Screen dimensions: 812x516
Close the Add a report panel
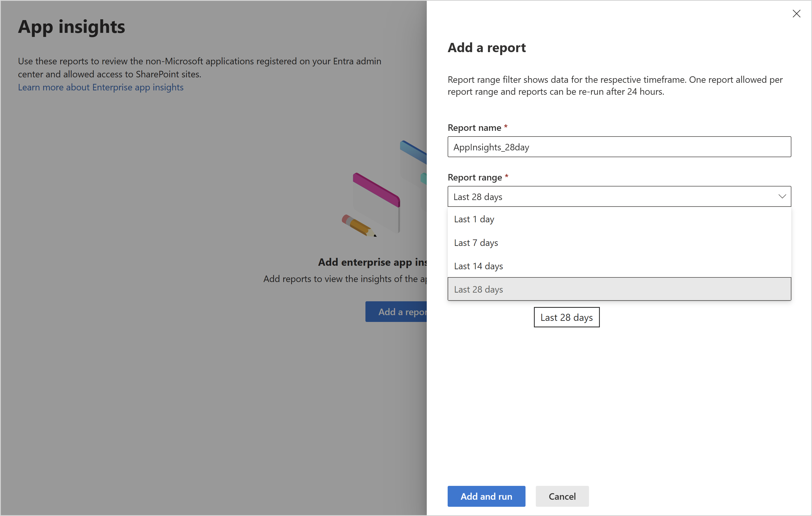[796, 14]
